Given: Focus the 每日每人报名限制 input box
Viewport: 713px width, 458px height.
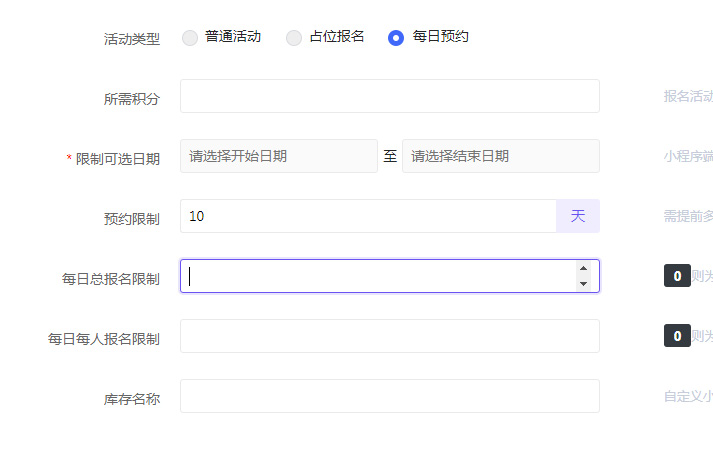Looking at the screenshot, I should [389, 336].
